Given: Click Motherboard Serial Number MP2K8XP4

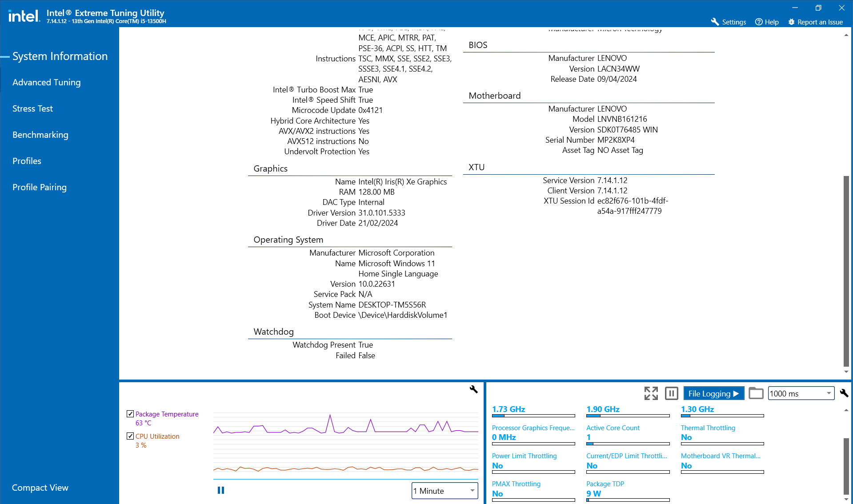Looking at the screenshot, I should (616, 140).
